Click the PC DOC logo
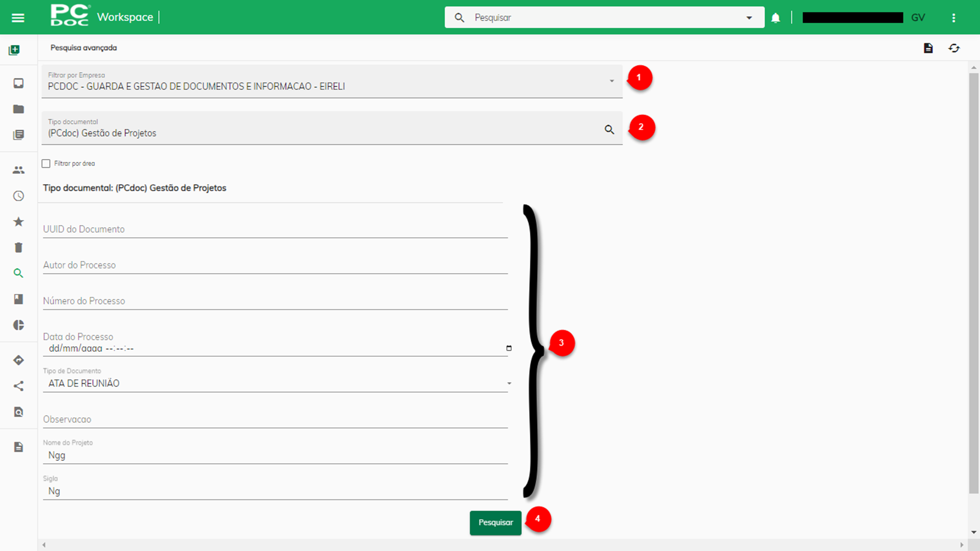 [x=70, y=15]
